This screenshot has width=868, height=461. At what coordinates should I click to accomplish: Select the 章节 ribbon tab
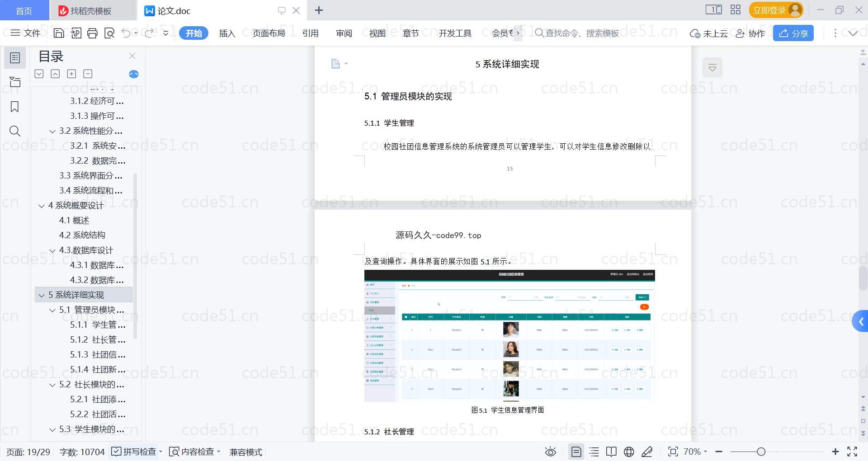pyautogui.click(x=410, y=33)
